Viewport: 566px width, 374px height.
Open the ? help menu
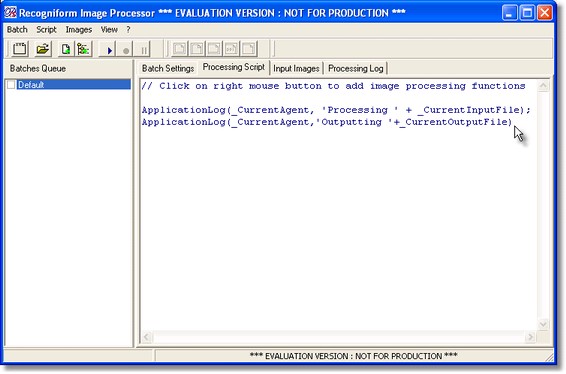128,30
